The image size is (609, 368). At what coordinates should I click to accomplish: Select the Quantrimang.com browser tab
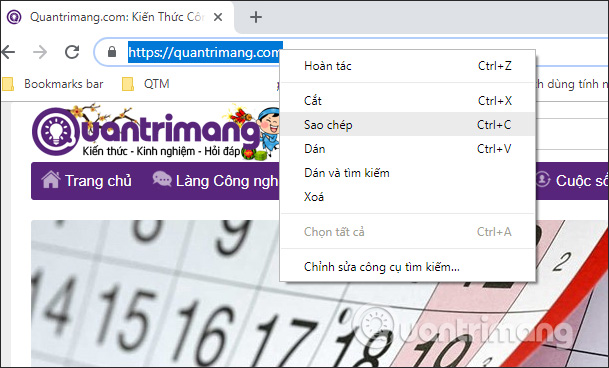117,17
